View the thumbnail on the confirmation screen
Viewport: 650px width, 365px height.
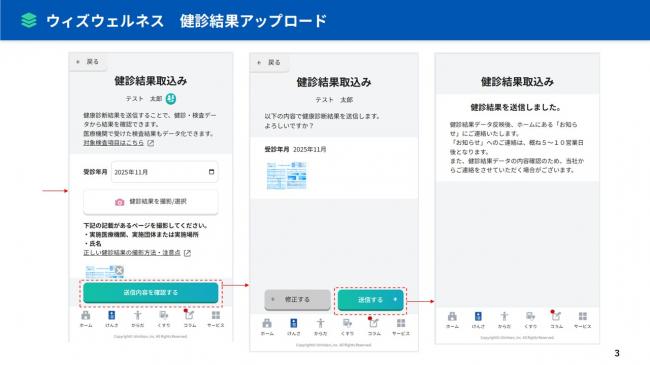[286, 175]
